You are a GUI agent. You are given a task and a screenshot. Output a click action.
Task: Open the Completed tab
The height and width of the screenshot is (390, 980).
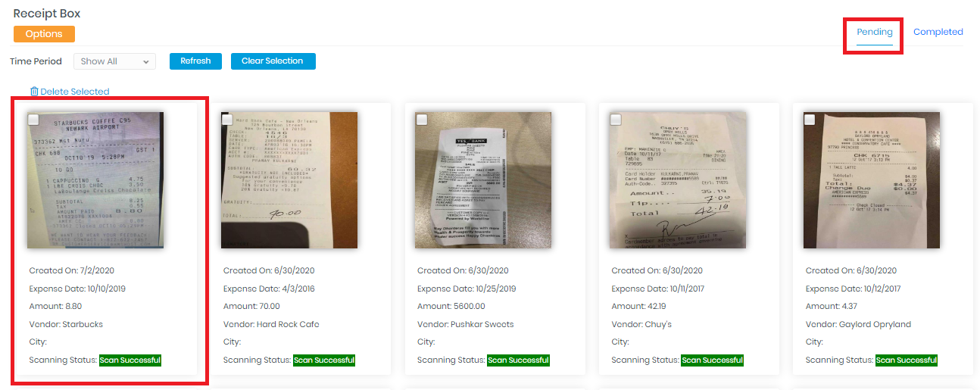(938, 32)
